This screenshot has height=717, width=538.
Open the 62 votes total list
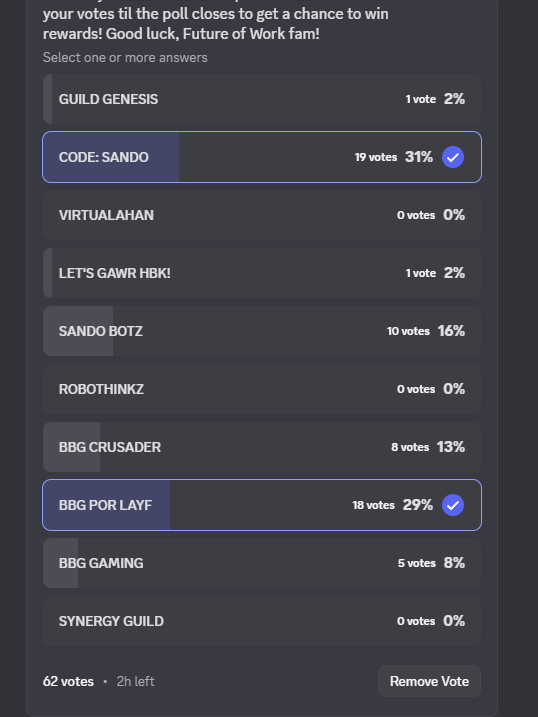click(68, 681)
